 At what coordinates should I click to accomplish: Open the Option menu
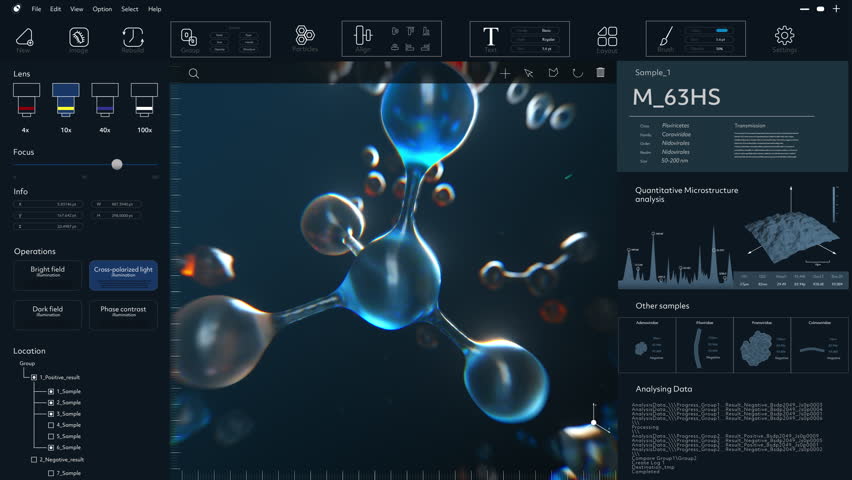click(102, 9)
